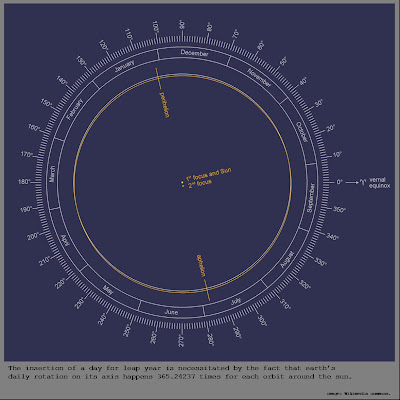Click the aphelion label

(201, 266)
